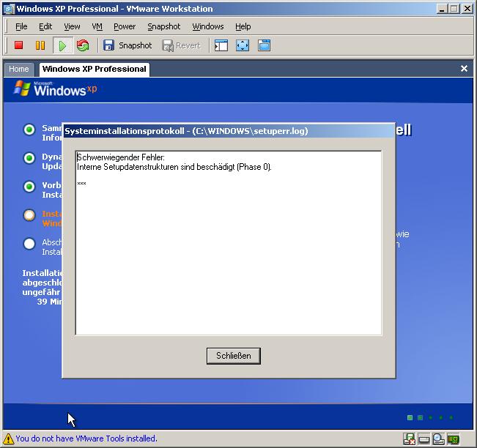This screenshot has width=477, height=448.
Task: Click the VMware application icon in title bar
Action: (9, 9)
